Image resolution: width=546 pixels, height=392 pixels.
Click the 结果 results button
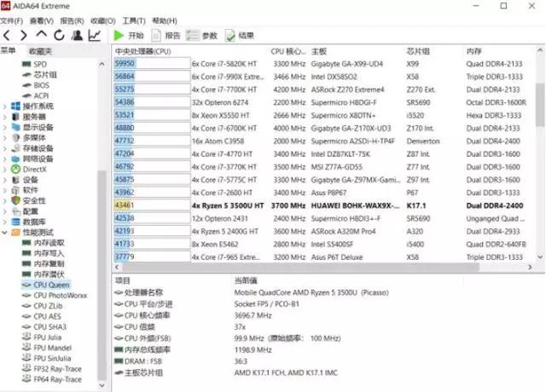point(240,36)
